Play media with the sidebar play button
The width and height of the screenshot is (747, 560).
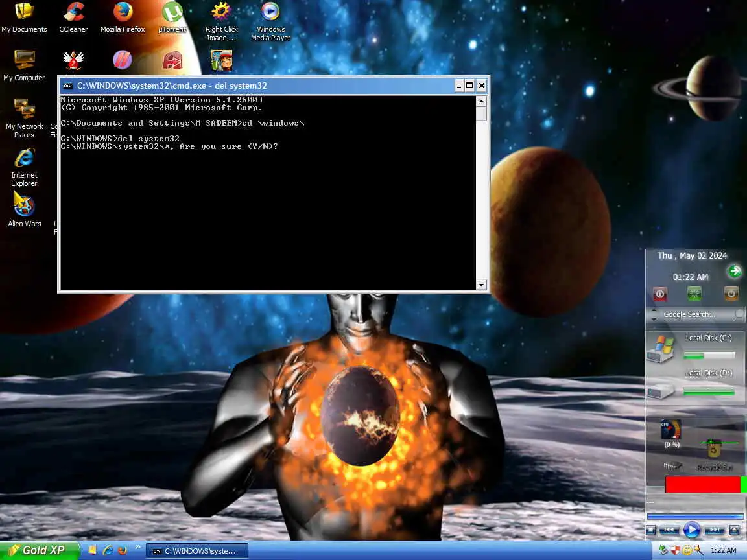(x=691, y=529)
